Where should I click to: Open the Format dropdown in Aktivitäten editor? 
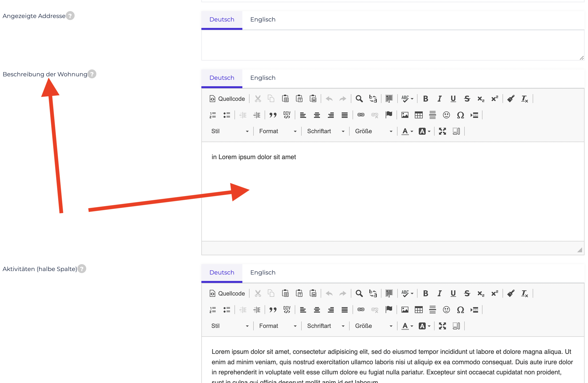(x=278, y=326)
